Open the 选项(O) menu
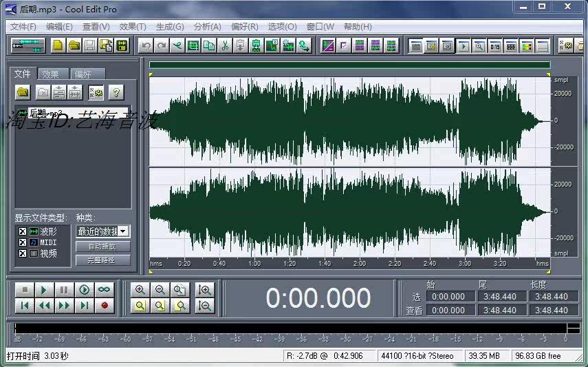 click(x=282, y=27)
